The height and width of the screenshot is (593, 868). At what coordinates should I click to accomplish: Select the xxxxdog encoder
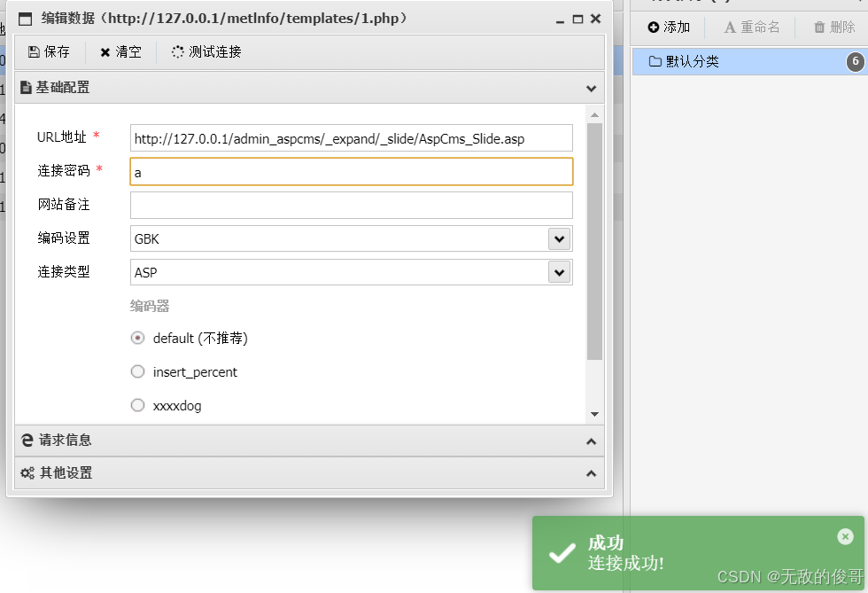[x=138, y=405]
